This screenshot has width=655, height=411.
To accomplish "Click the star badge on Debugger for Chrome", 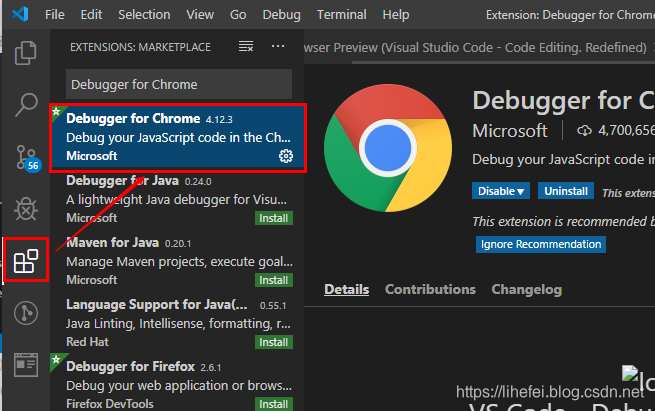I will (x=56, y=112).
